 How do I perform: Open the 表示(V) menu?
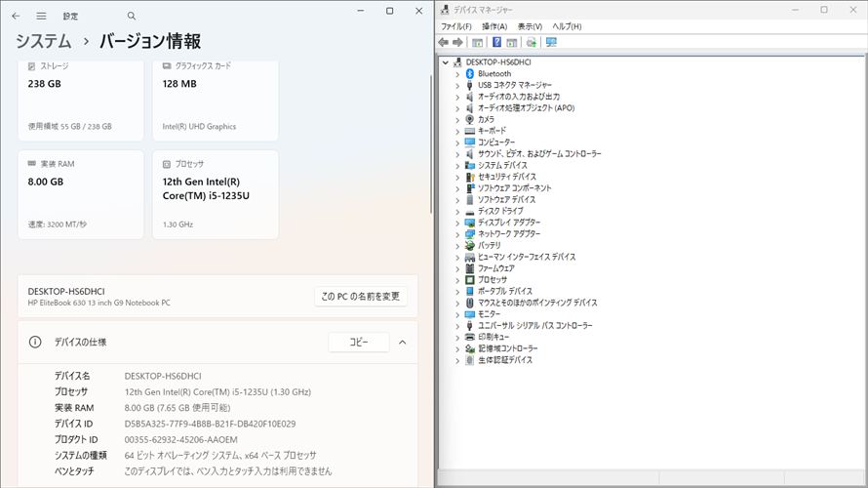(530, 26)
